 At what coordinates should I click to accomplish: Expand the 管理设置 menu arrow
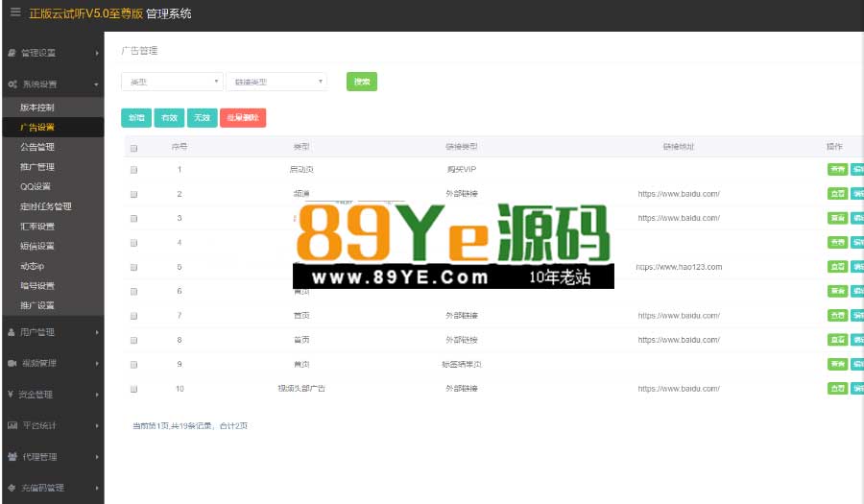pyautogui.click(x=97, y=54)
